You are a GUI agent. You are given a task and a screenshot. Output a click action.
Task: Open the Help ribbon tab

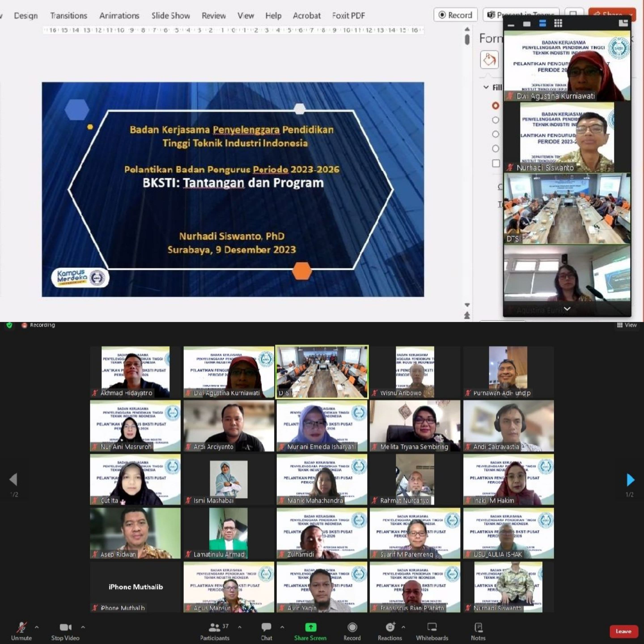click(273, 16)
